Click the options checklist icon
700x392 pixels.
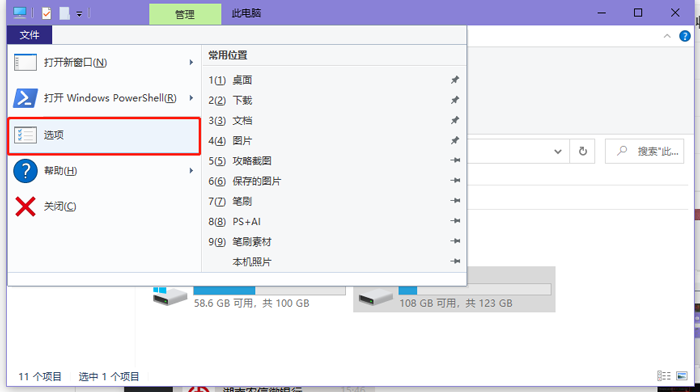point(25,135)
